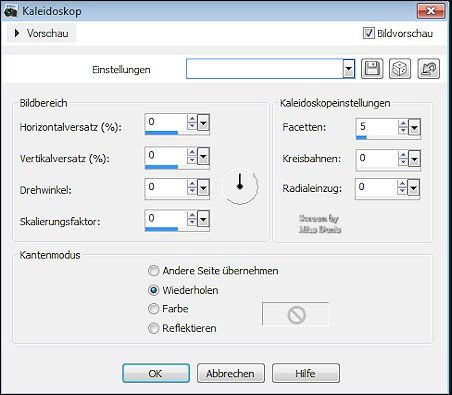Click the Horizontalversatz value field
This screenshot has height=395, width=452.
tap(166, 122)
